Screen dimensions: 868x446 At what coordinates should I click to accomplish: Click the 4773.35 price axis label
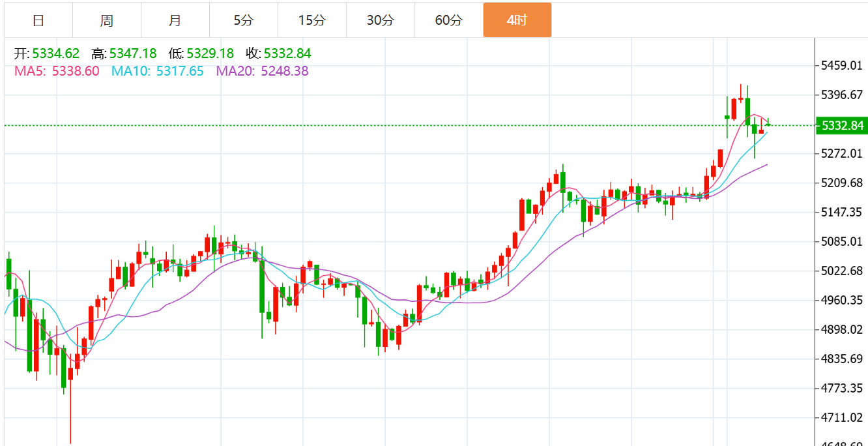click(842, 388)
